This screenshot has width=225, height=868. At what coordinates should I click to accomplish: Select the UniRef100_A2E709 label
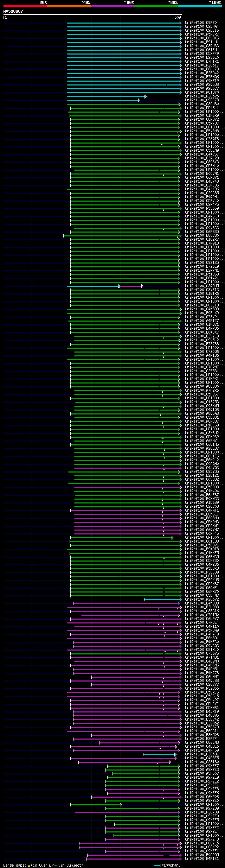click(x=202, y=812)
